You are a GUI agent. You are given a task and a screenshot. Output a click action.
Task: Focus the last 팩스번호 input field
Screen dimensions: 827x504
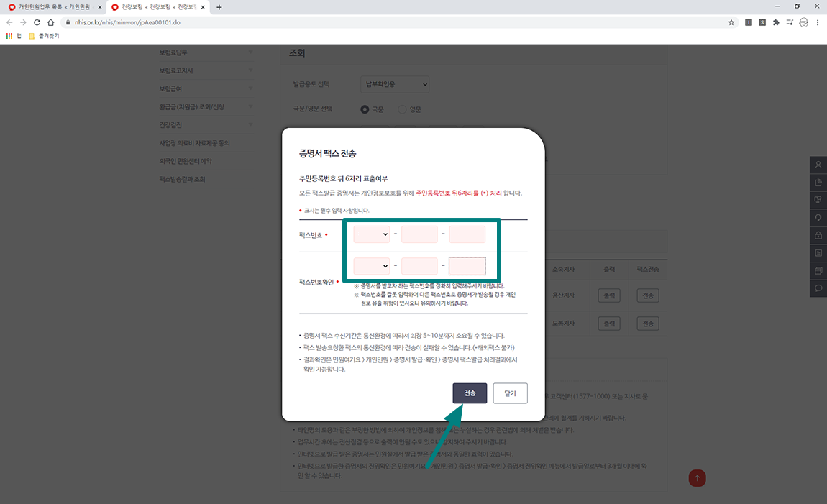pyautogui.click(x=467, y=234)
